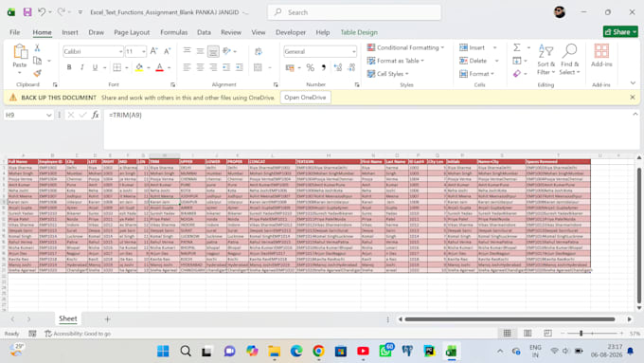Click the Merge & Center icon
This screenshot has width=644, height=363.
[258, 67]
